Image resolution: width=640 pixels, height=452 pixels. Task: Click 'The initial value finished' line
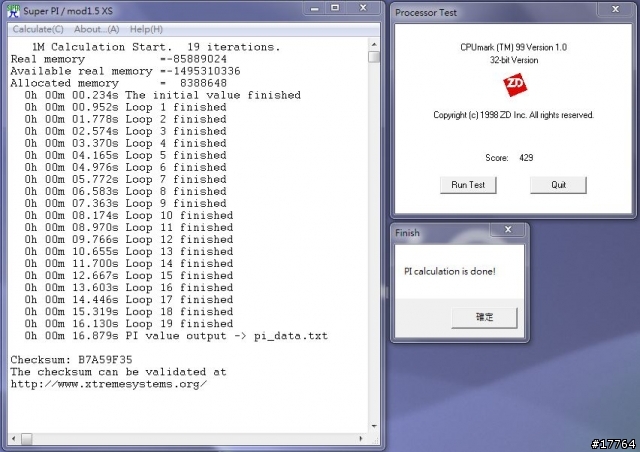162,96
